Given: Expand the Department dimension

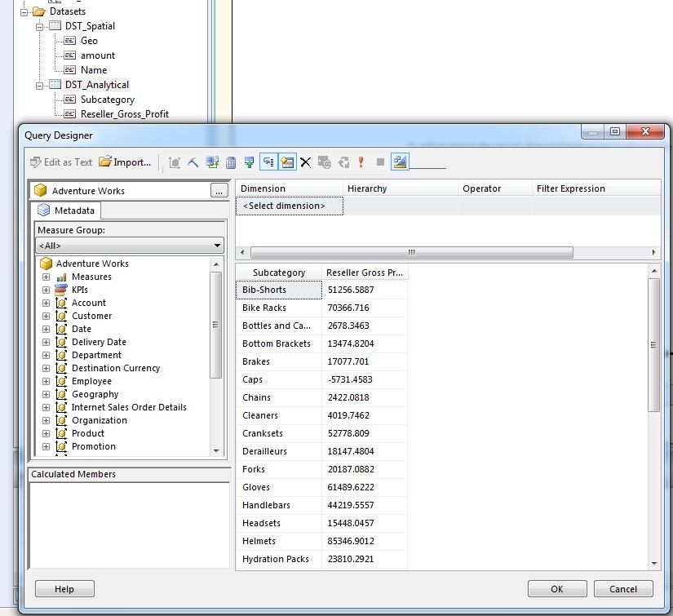Looking at the screenshot, I should click(x=46, y=355).
